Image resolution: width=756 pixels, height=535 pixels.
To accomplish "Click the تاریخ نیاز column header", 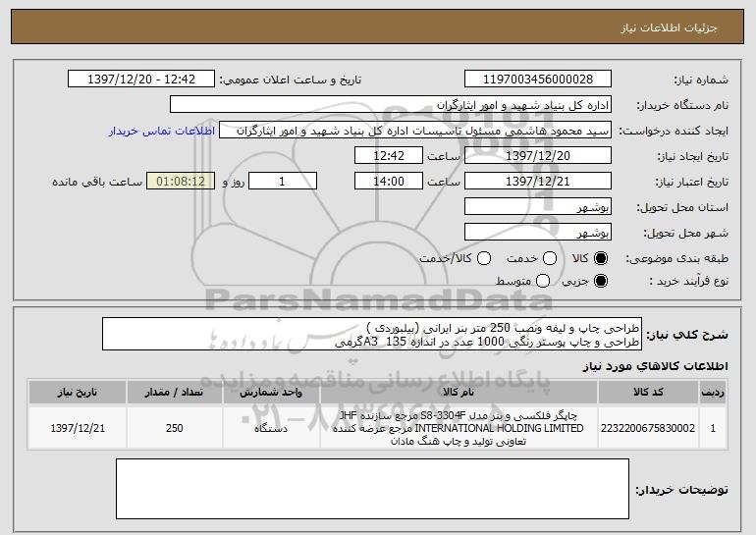I will [78, 392].
